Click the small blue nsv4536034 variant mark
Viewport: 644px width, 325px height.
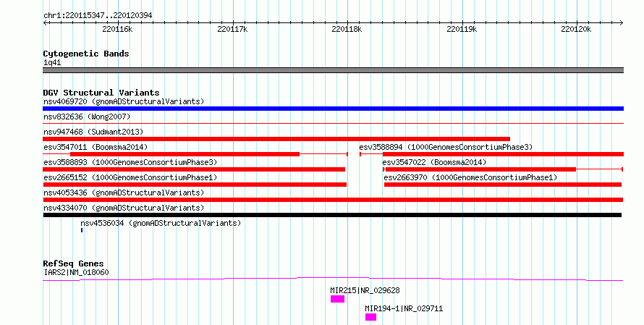point(82,230)
